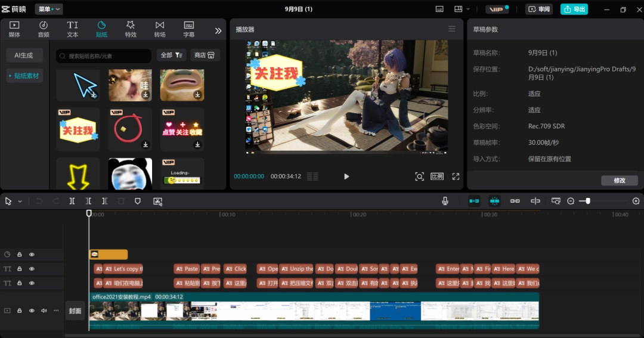This screenshot has width=644, height=338.
Task: Click the 封面 cover button
Action: (x=75, y=311)
